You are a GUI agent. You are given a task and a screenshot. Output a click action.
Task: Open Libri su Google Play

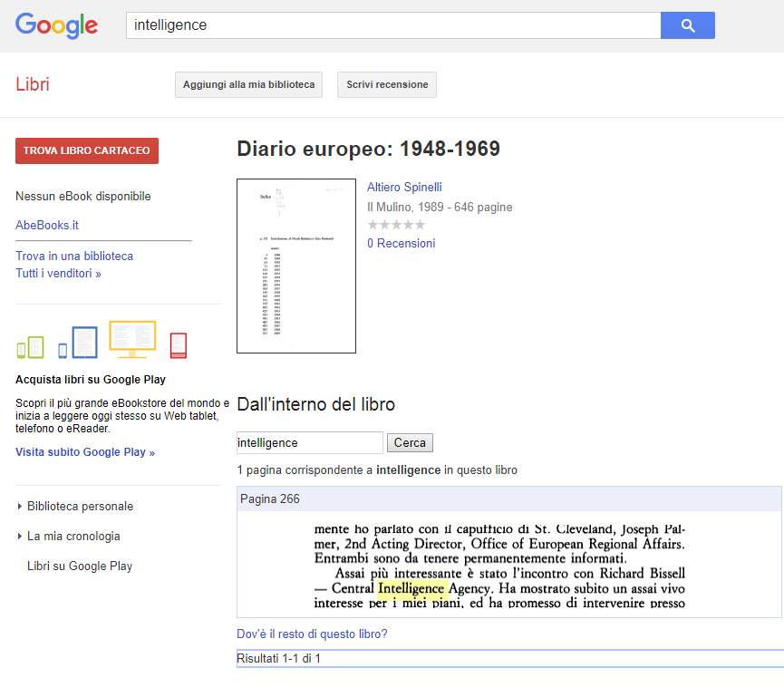(x=80, y=566)
